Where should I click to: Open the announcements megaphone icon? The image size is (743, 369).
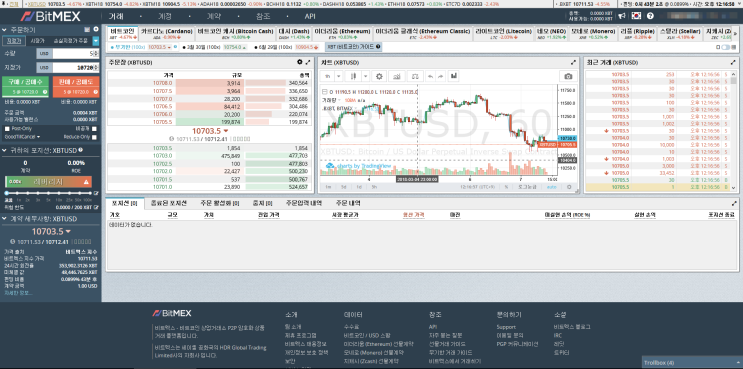point(621,16)
